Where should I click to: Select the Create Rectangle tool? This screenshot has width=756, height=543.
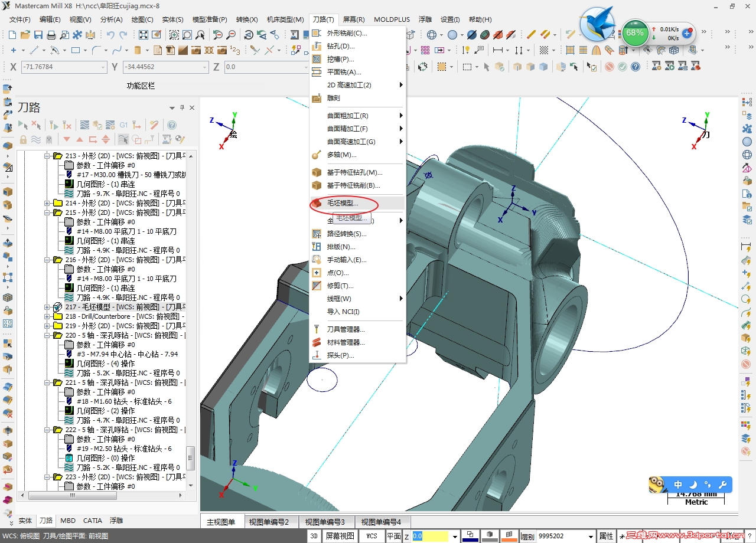[x=76, y=50]
